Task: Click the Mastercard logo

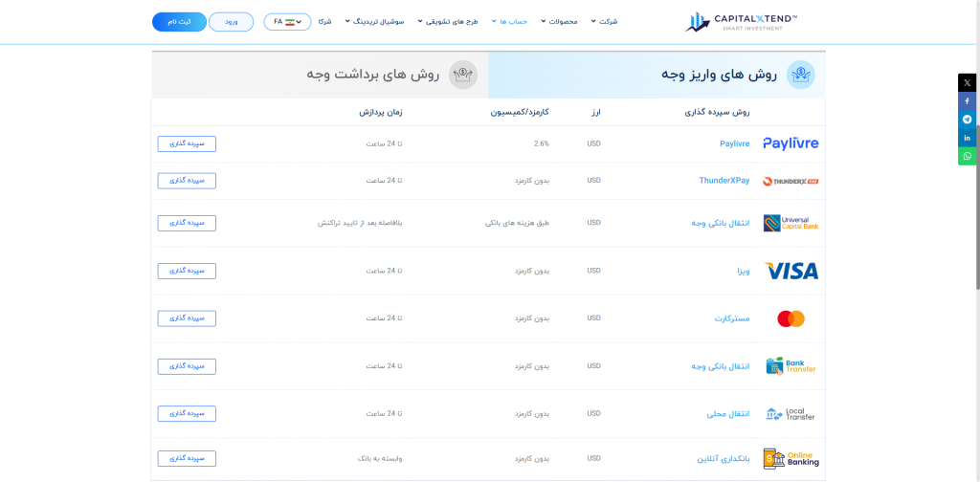Action: tap(791, 319)
